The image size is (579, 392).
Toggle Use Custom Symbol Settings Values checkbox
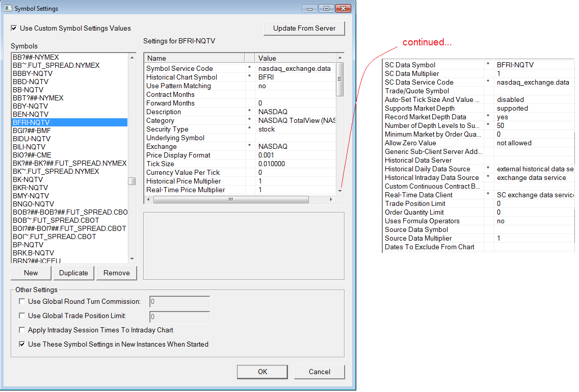point(14,29)
